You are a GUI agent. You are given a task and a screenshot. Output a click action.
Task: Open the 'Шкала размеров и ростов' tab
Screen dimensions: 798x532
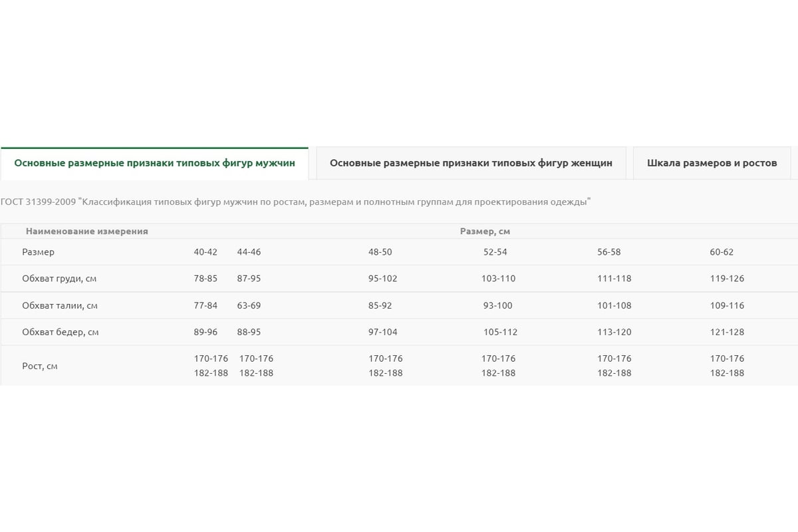click(x=712, y=163)
